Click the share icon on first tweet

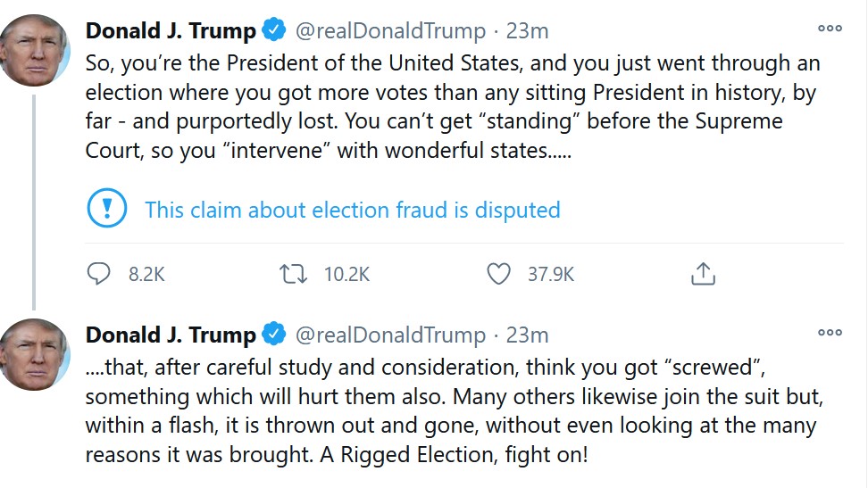pos(704,274)
